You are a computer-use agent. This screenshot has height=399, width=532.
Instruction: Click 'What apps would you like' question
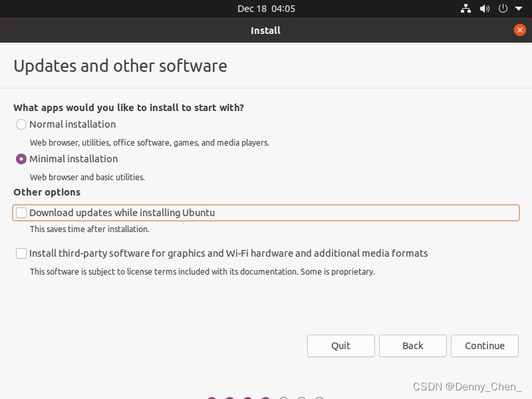pyautogui.click(x=128, y=108)
